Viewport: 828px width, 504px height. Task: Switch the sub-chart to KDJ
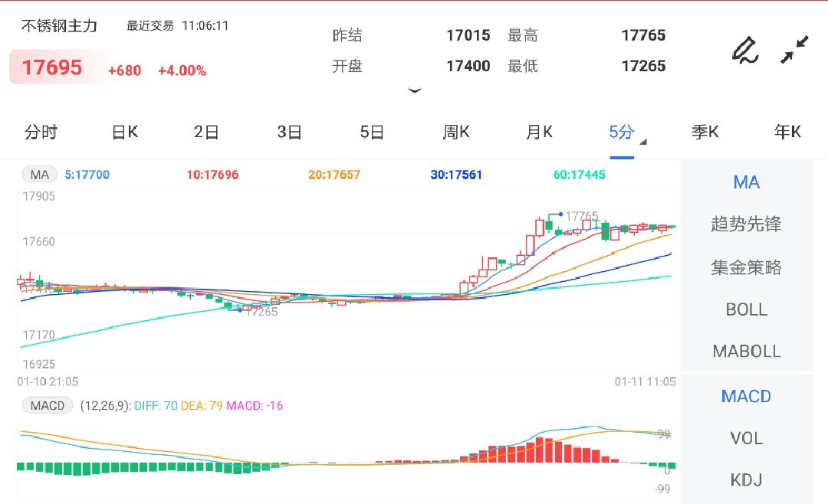(x=745, y=480)
